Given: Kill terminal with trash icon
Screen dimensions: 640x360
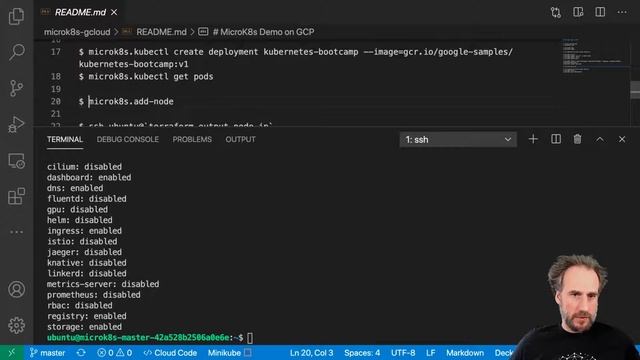Looking at the screenshot, I should point(578,139).
